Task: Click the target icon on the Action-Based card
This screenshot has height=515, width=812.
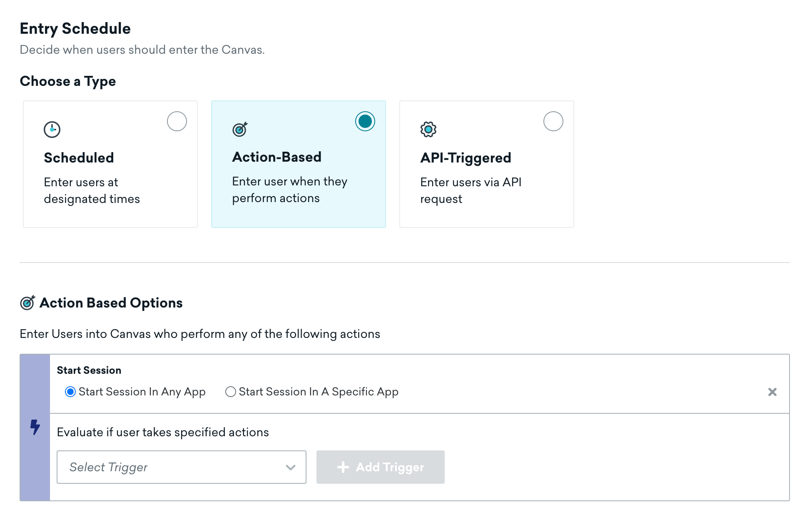Action: [x=240, y=129]
